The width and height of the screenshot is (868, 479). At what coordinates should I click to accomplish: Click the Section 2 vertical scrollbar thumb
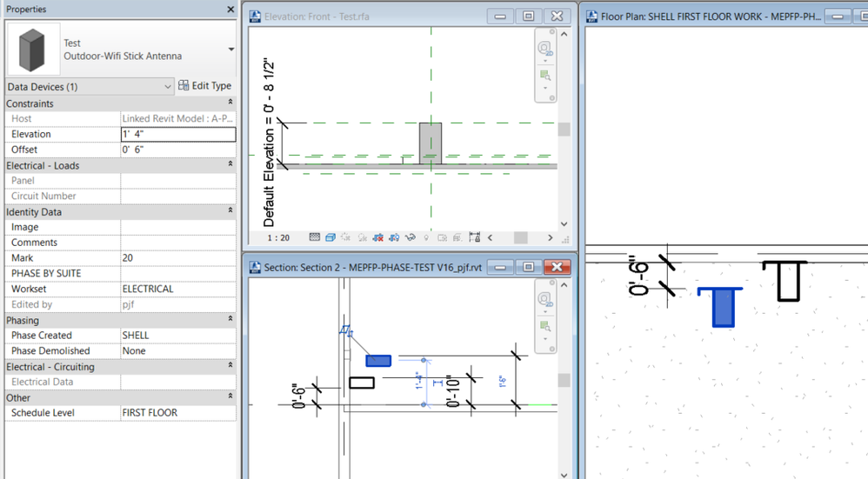coord(564,380)
